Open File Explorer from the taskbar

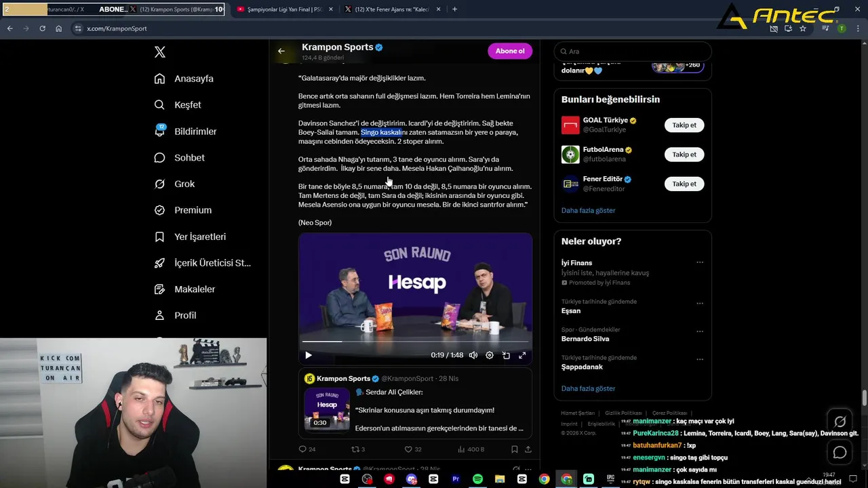(500, 479)
